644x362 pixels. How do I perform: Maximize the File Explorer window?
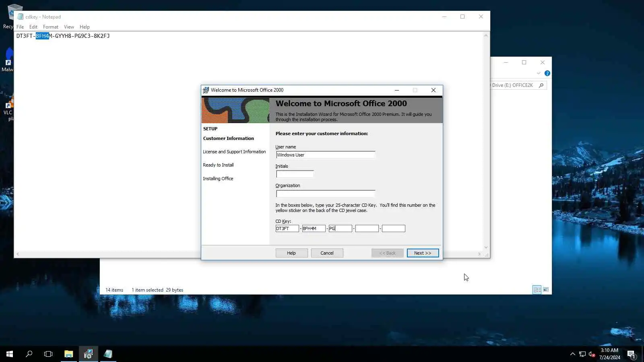(524, 62)
